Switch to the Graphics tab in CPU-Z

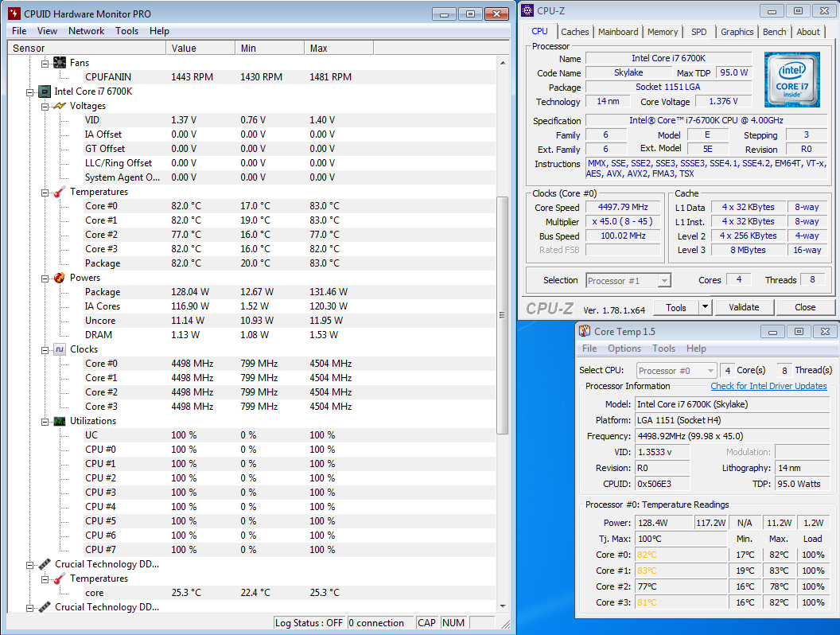click(737, 32)
